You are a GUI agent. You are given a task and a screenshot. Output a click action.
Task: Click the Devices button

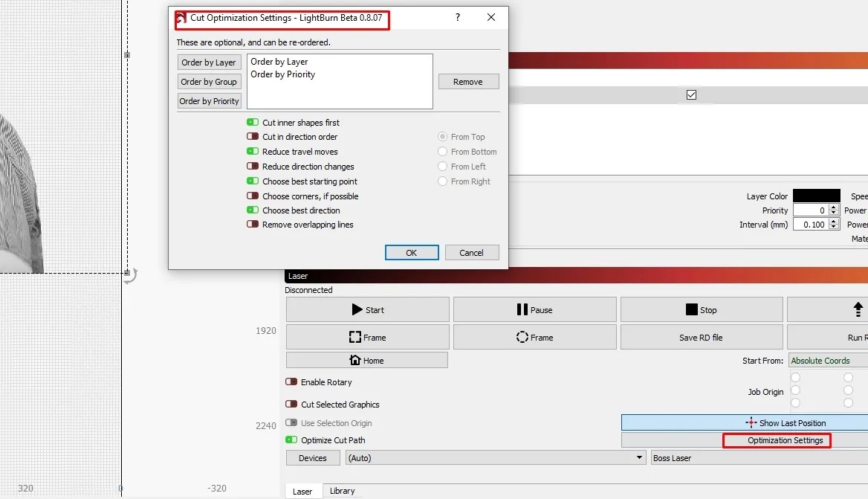(x=313, y=458)
